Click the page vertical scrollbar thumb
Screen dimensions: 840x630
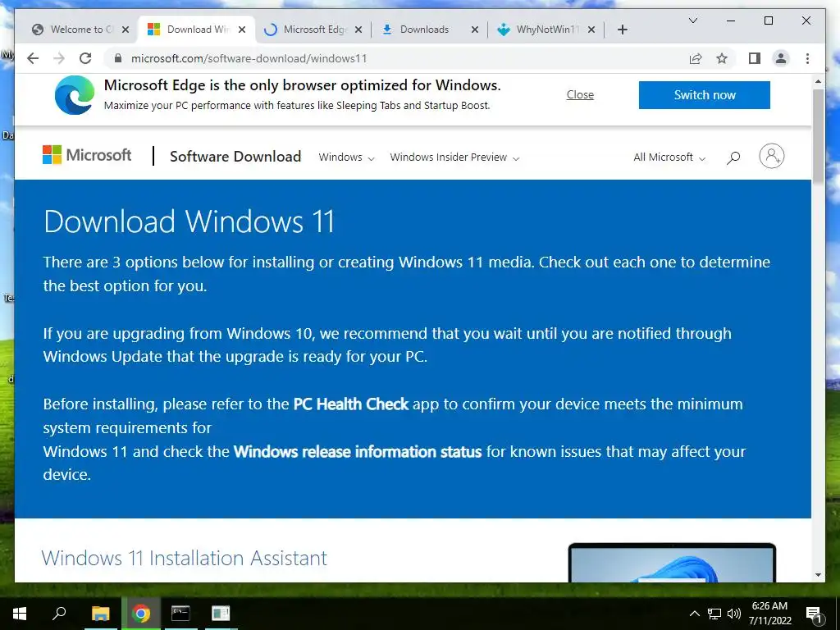coord(818,137)
